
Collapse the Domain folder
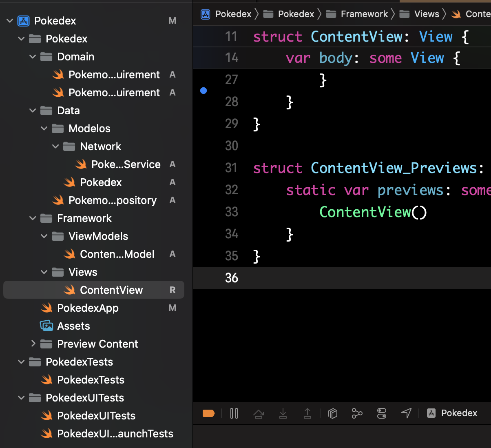tap(33, 57)
